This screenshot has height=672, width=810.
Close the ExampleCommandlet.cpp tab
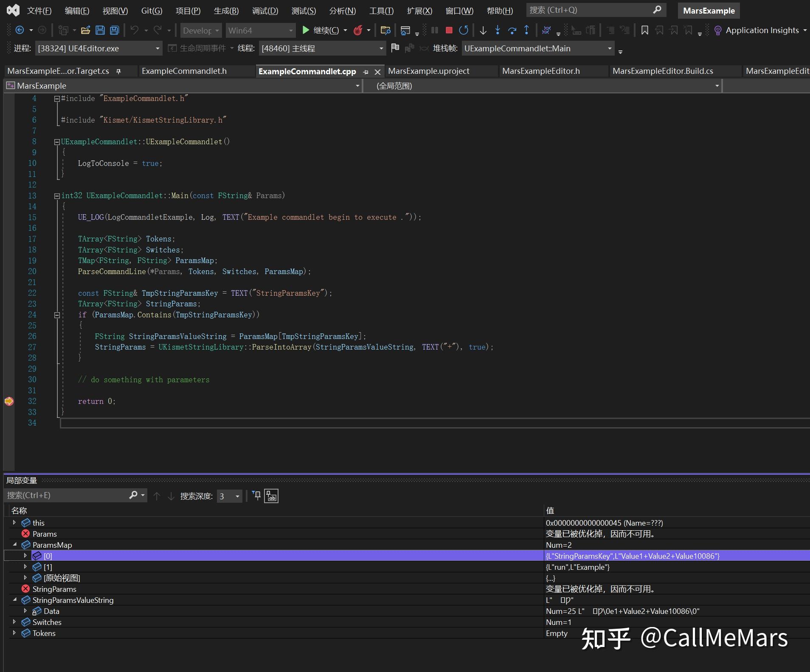(377, 72)
